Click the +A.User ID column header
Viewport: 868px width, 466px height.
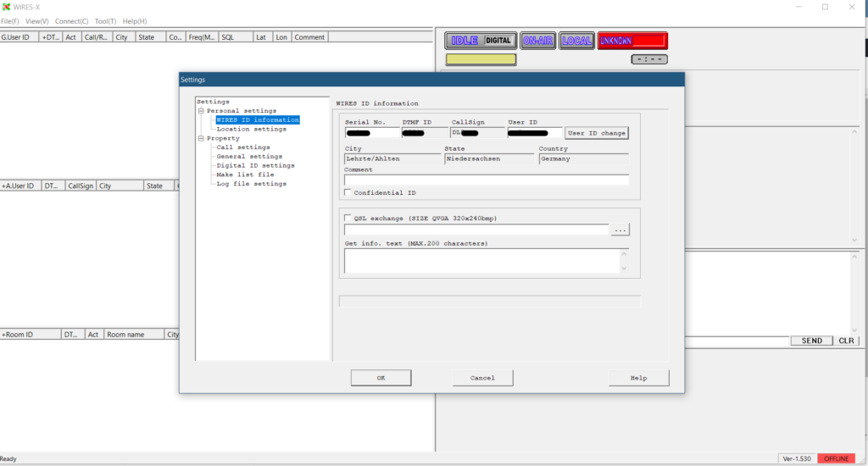(20, 186)
